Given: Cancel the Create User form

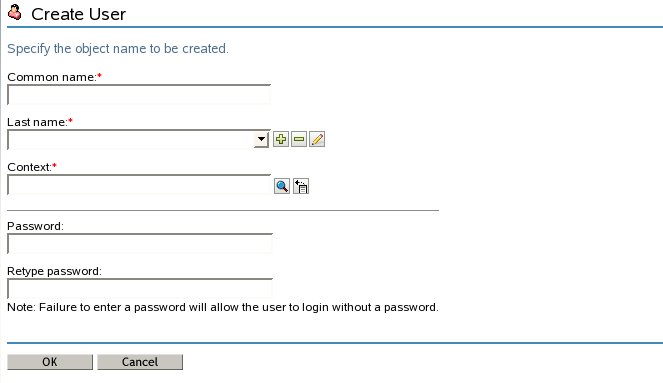Looking at the screenshot, I should (140, 362).
